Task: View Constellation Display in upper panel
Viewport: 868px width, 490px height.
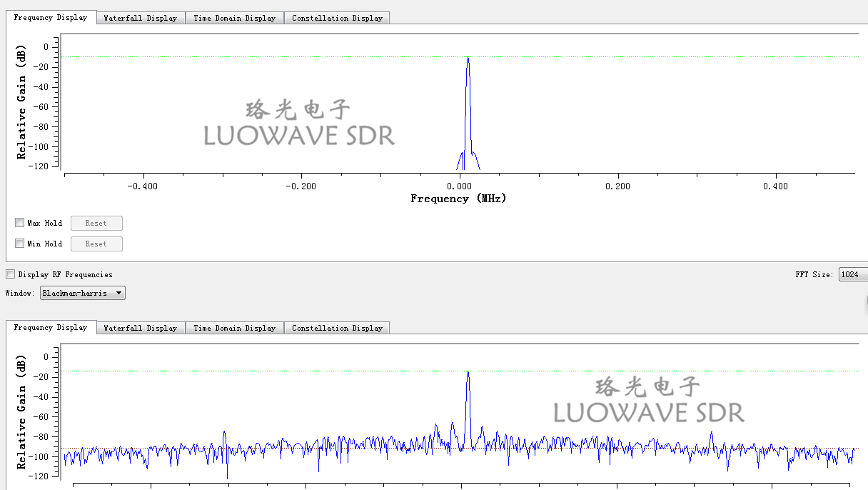Action: pos(337,17)
